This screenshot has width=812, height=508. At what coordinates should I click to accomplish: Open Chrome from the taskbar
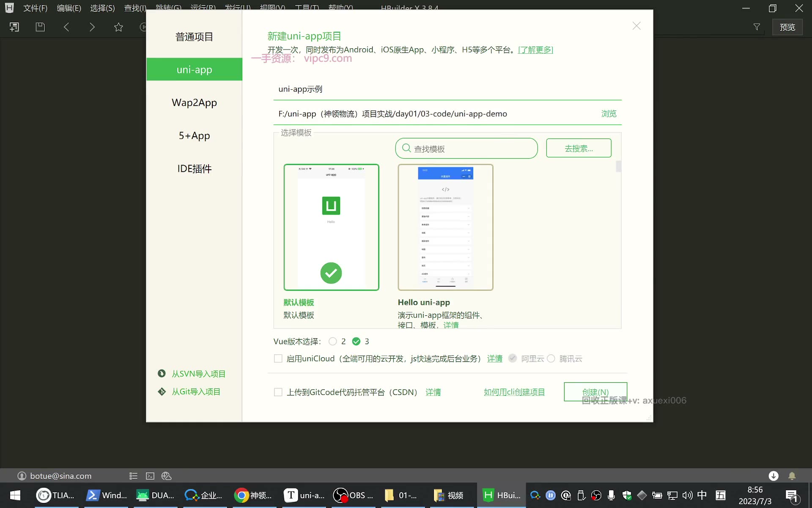pos(254,495)
